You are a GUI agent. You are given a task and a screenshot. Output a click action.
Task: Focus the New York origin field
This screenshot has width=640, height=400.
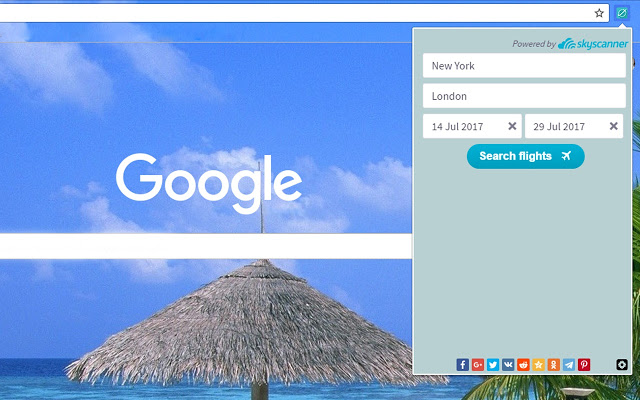click(524, 65)
